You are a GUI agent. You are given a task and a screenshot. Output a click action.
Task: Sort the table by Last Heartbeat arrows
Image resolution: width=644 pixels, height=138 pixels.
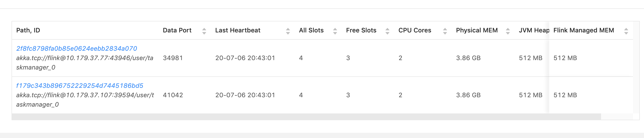click(x=288, y=31)
